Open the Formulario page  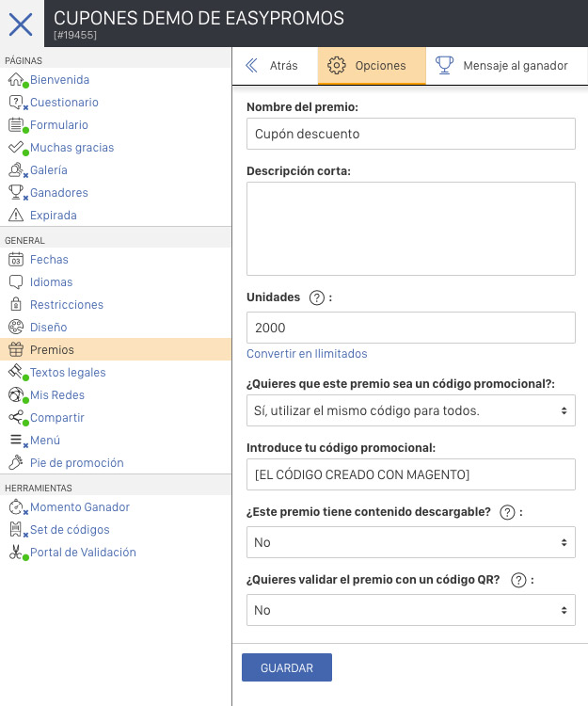pos(59,124)
